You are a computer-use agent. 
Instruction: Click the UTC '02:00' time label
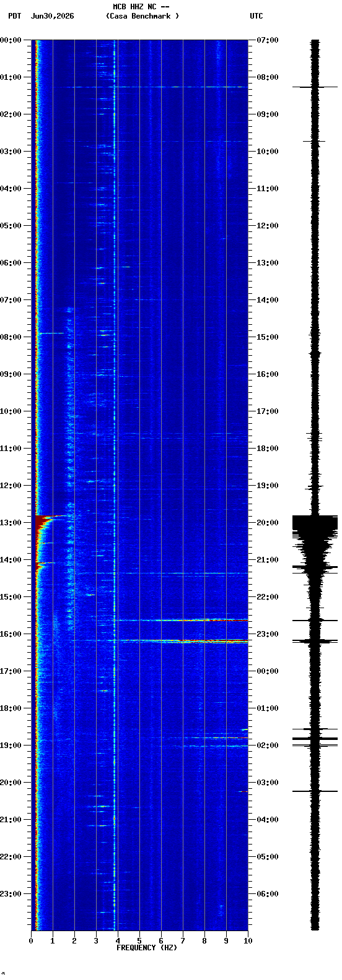(267, 746)
